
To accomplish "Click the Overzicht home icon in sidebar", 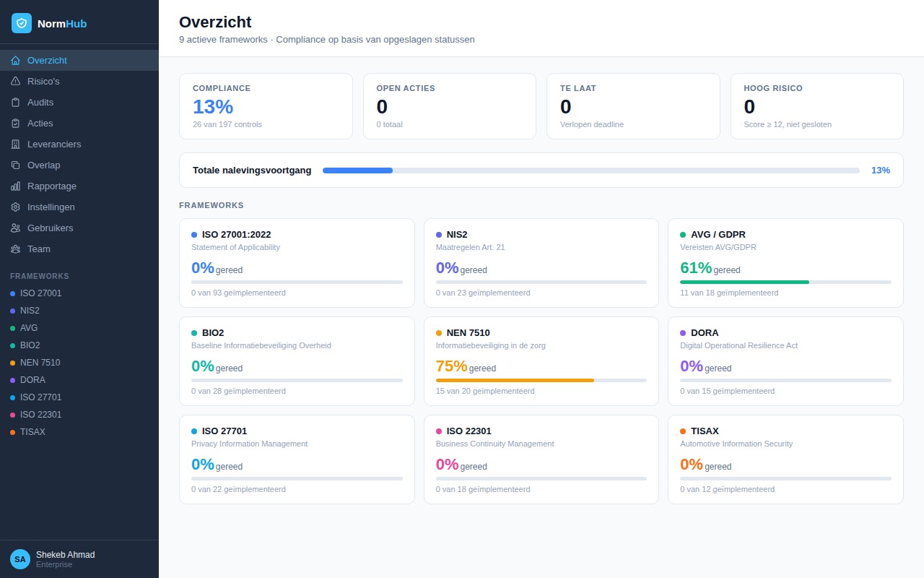I will click(16, 61).
